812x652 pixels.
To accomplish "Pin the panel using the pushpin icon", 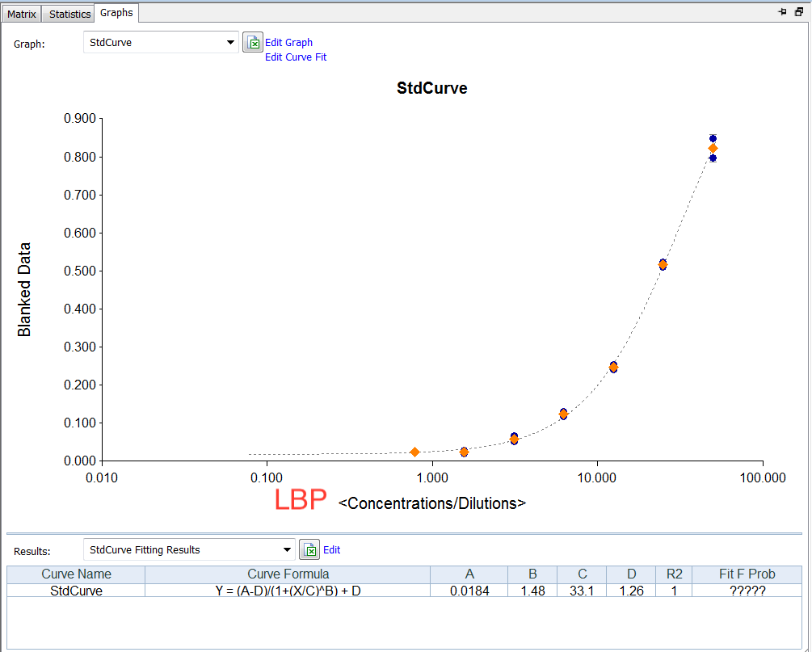I will [x=782, y=12].
